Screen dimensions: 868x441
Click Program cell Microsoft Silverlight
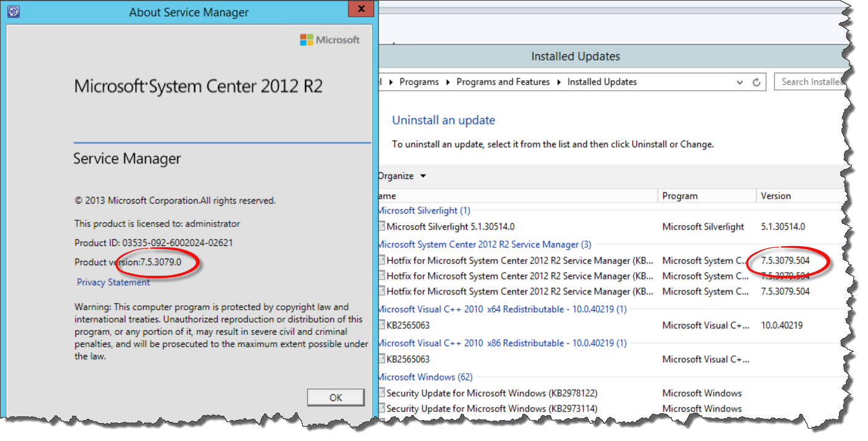pos(703,226)
